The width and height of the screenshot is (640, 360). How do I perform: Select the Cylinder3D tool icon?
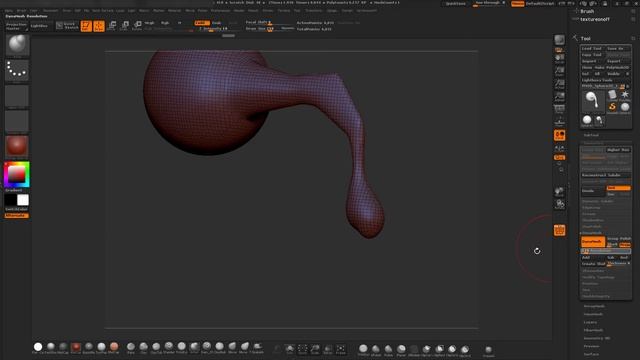[612, 95]
